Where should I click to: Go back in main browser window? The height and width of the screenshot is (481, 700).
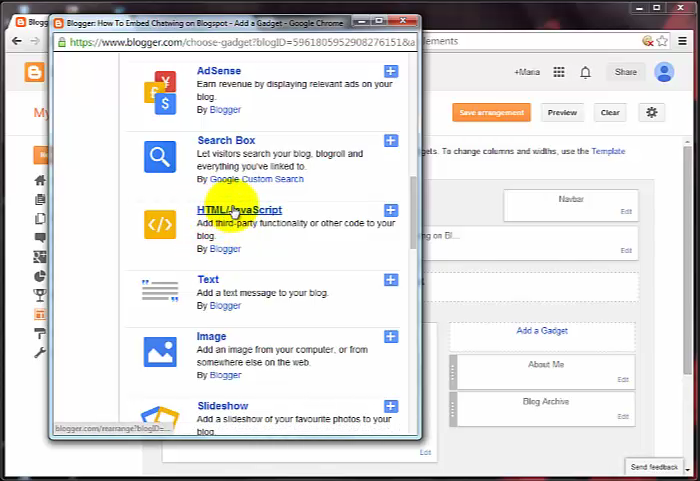17,41
